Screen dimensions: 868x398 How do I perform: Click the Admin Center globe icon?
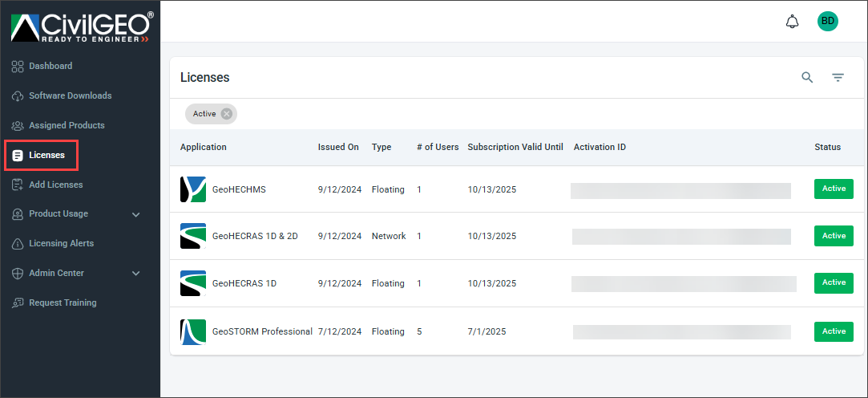18,274
